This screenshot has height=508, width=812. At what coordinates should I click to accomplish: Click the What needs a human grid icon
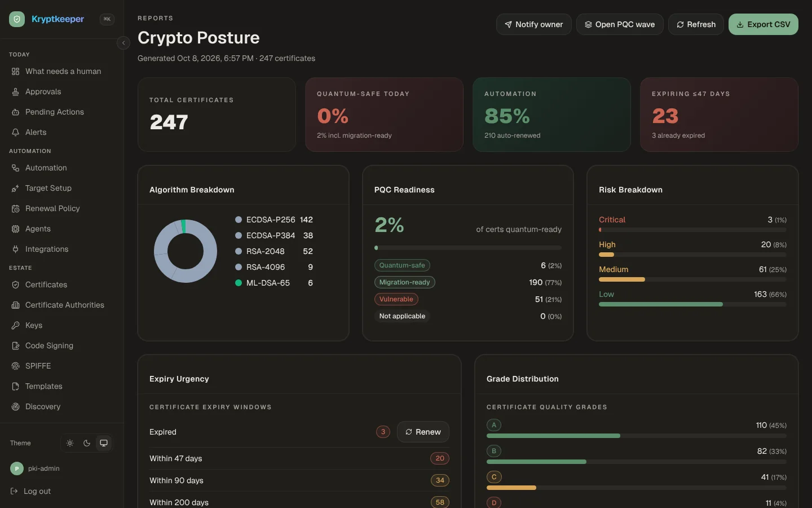click(x=15, y=71)
